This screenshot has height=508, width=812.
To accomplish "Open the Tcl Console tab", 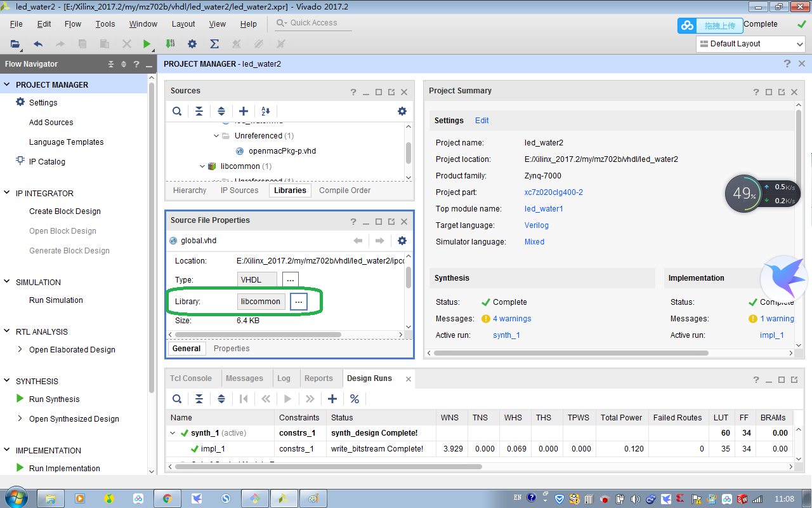I will (x=192, y=377).
